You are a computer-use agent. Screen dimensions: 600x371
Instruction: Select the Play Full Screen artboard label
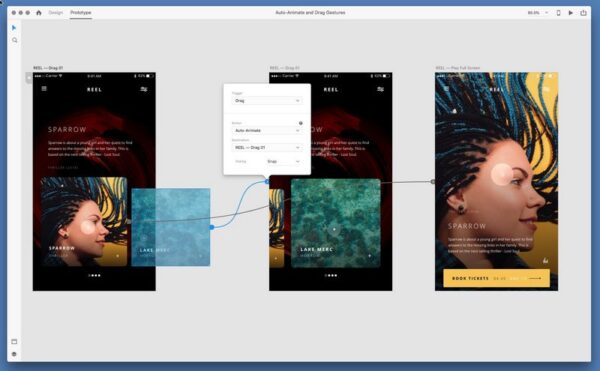(x=458, y=68)
